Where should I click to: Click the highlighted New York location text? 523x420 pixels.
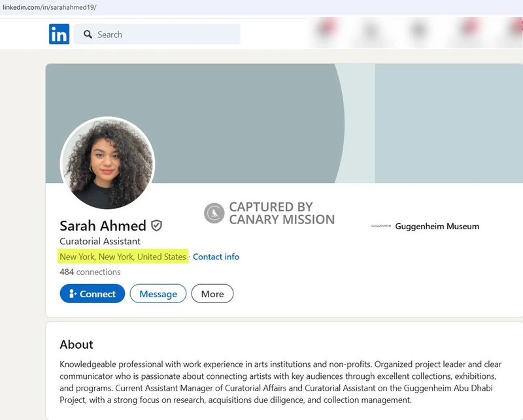point(123,257)
